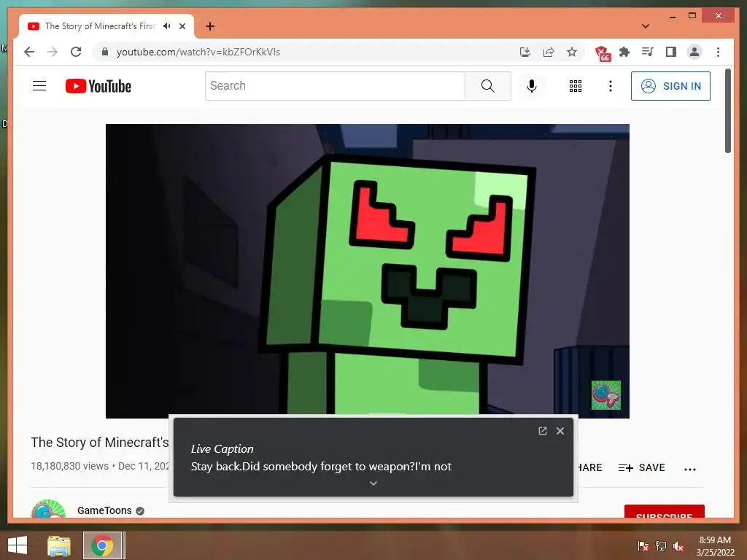
Task: Select The Story of Minecraft's First tab
Action: point(99,26)
